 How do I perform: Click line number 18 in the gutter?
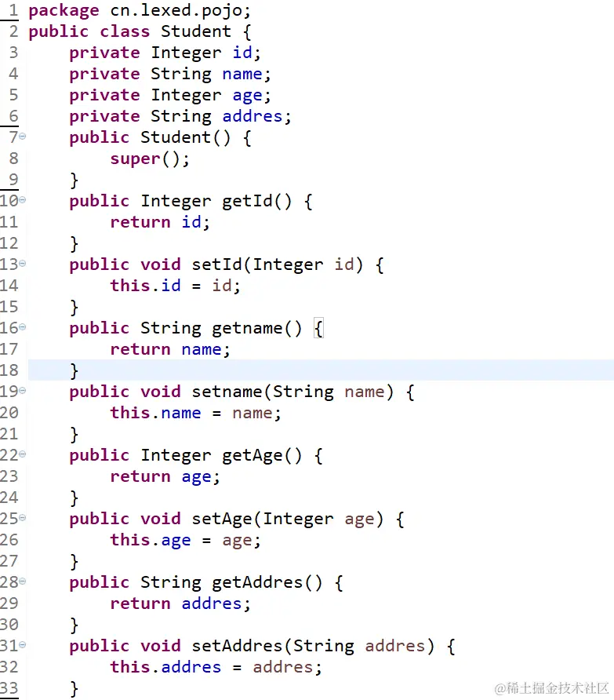tap(9, 370)
